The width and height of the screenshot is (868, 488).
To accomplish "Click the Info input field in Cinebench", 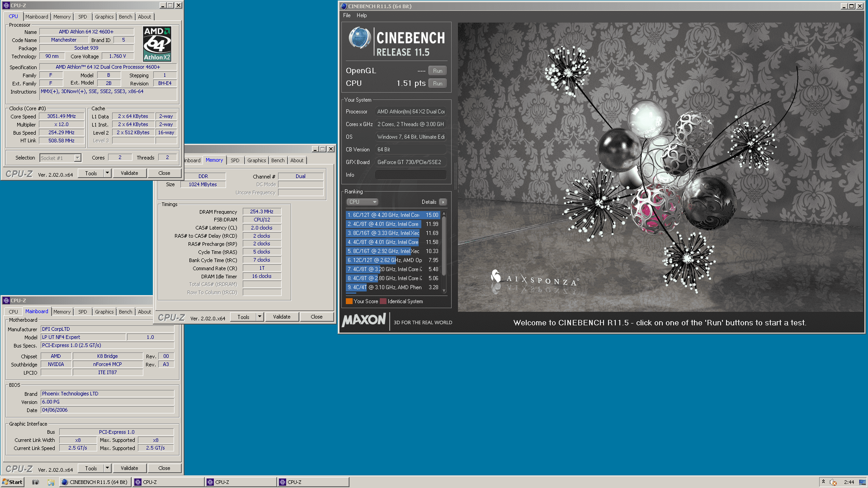I will (410, 175).
